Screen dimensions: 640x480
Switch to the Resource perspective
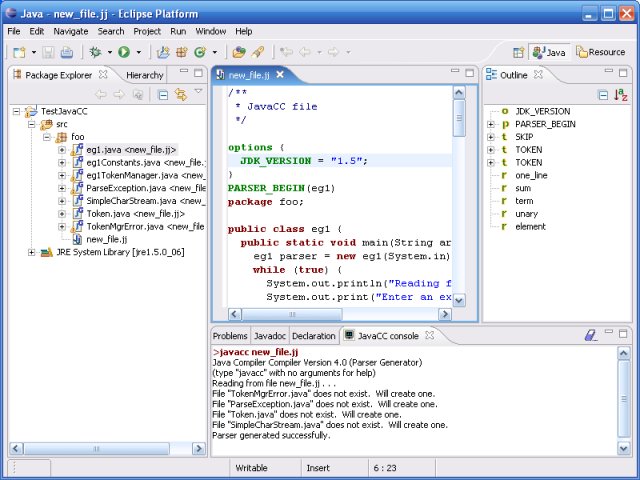pyautogui.click(x=601, y=52)
